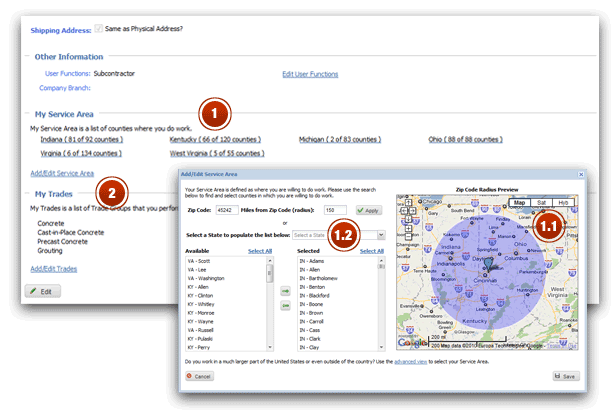Select IN - Adams in Selected list
Viewport: 616px width, 413px height.
click(338, 261)
